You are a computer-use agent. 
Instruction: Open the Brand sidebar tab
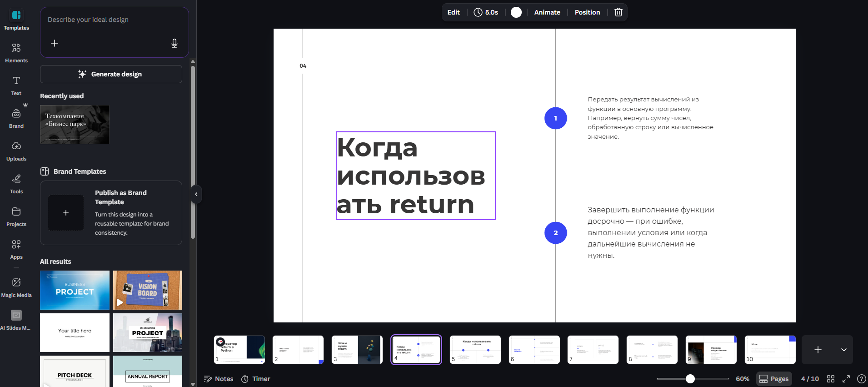(16, 118)
